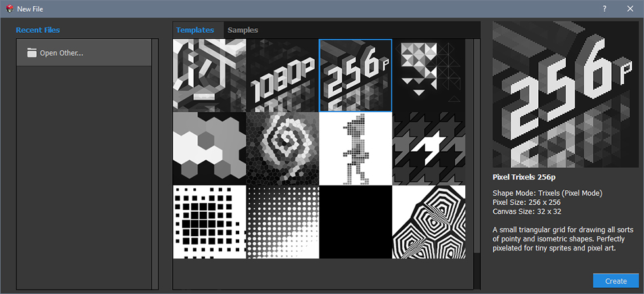Choose the concentric polygon stripes template
Screen dimensions: 644x294
click(428, 222)
